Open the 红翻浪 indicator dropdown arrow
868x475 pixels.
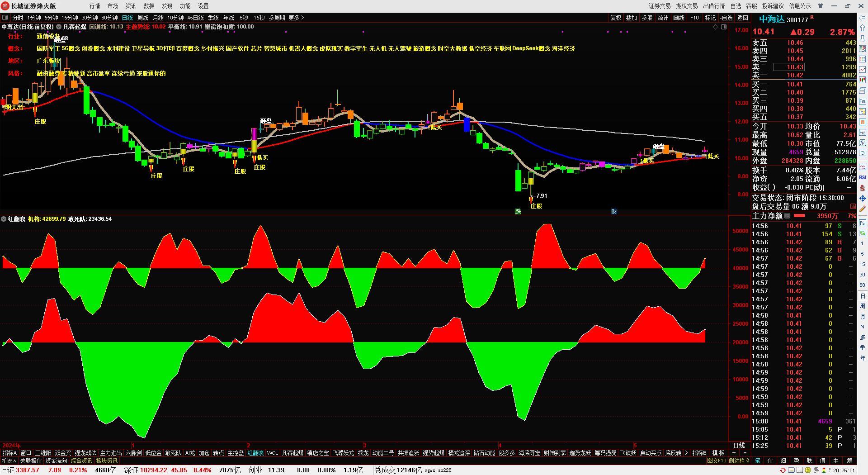pyautogui.click(x=4, y=219)
